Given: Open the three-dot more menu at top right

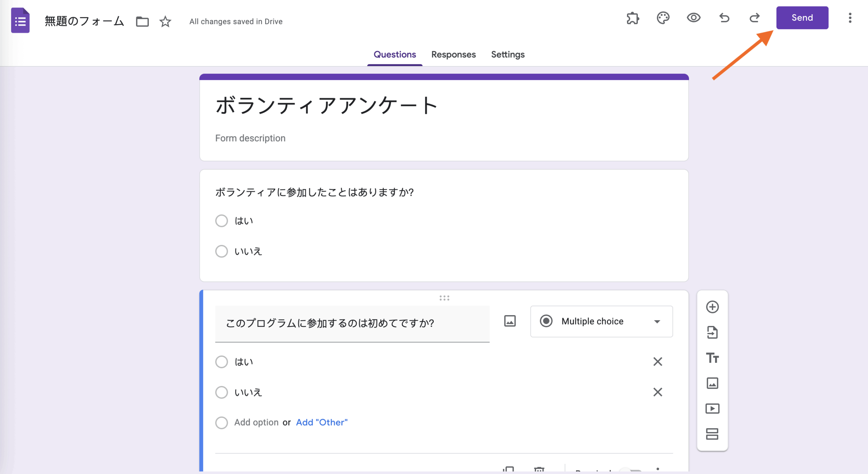Looking at the screenshot, I should tap(850, 18).
